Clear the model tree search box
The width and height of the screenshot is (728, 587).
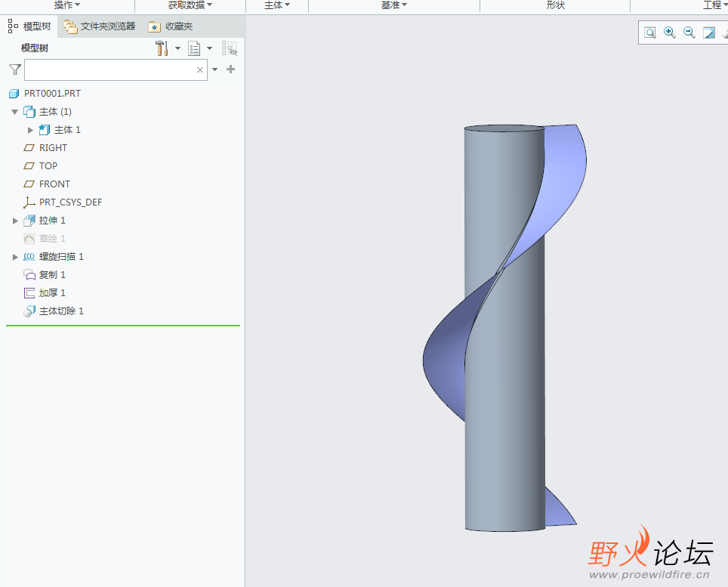click(x=200, y=70)
